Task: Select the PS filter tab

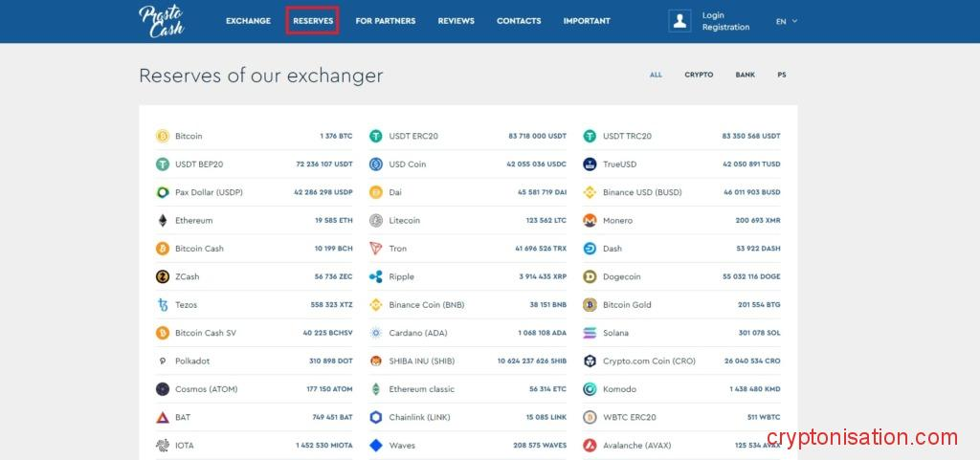Action: [782, 75]
